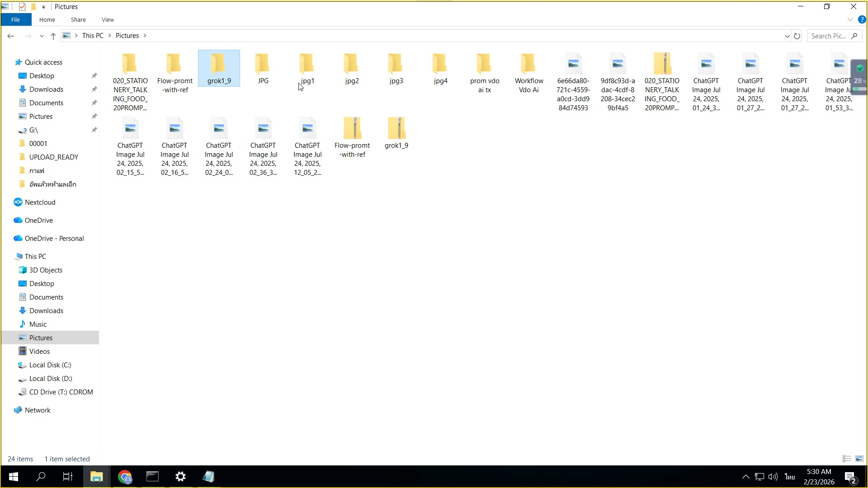Expand the ribbon with the chevron
Image resolution: width=868 pixels, height=488 pixels.
(850, 19)
